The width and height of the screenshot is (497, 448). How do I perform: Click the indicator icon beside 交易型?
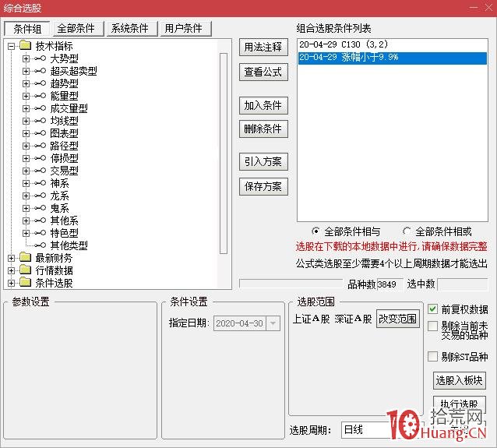pyautogui.click(x=41, y=171)
